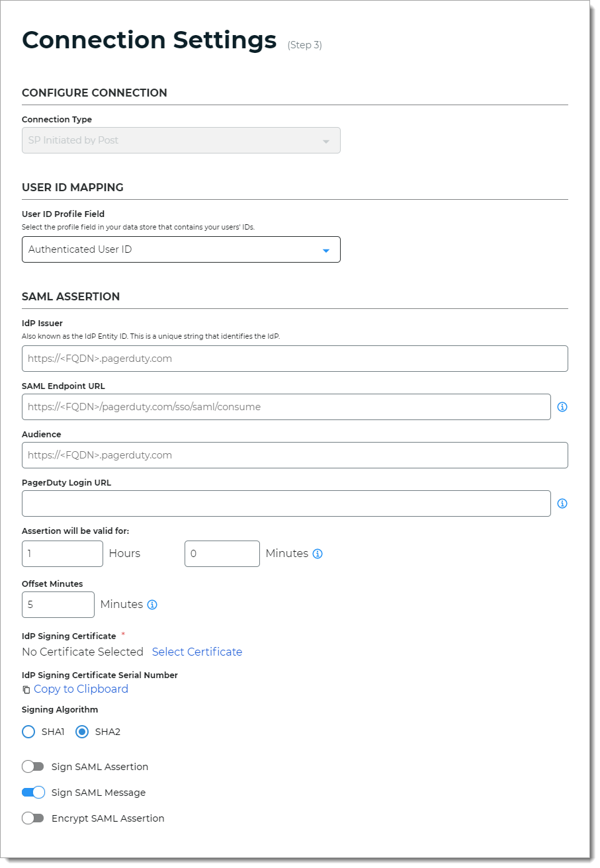Screen dimensions: 600x868
Task: Disable the Sign SAML Message toggle
Action: click(33, 792)
